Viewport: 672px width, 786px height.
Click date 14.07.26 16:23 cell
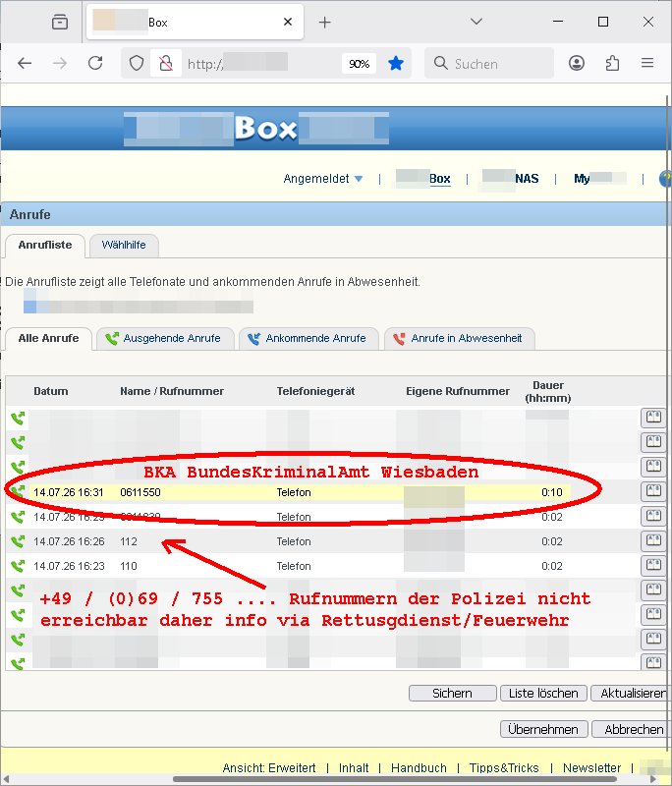click(x=69, y=566)
